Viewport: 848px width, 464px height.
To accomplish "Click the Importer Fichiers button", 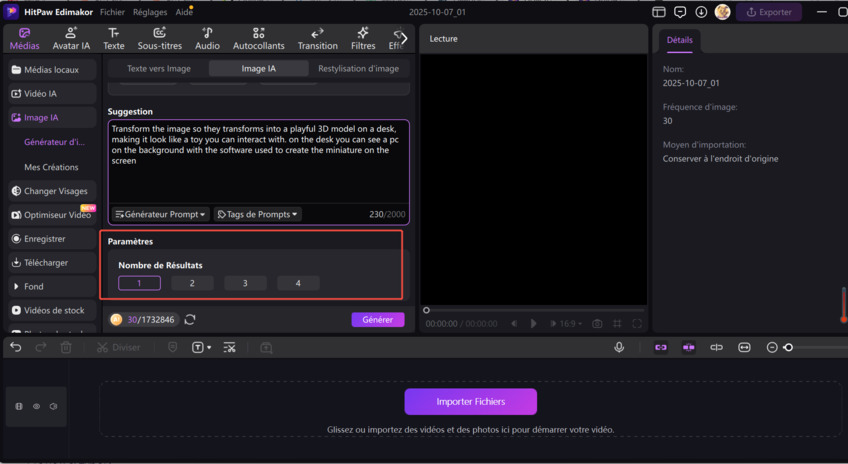I will (x=470, y=401).
